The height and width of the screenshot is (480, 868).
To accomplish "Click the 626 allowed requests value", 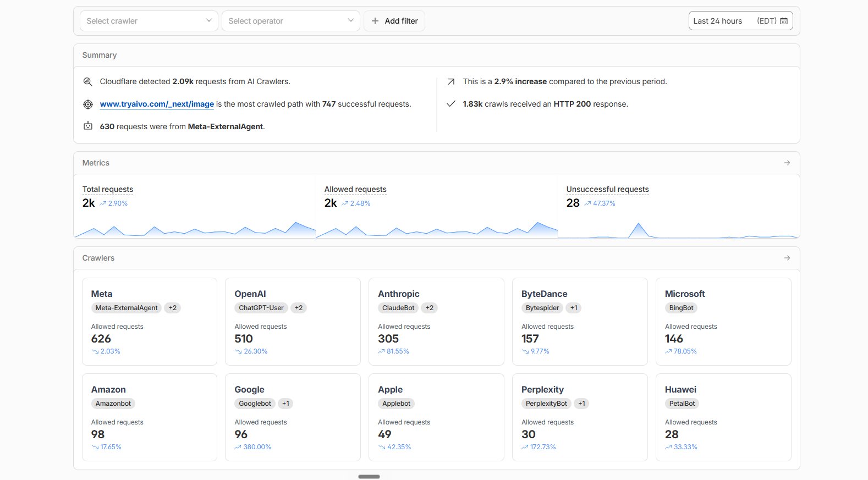I will click(x=101, y=339).
